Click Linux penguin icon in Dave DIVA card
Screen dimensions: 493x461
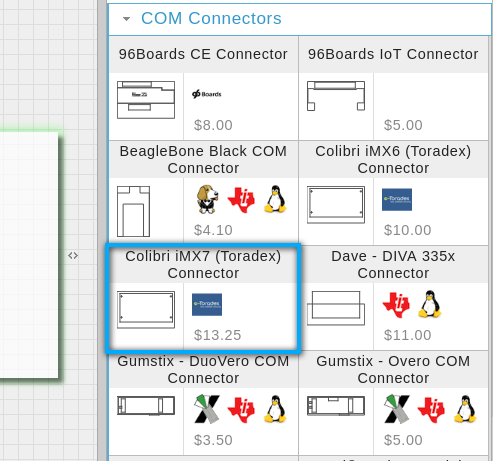coord(430,304)
